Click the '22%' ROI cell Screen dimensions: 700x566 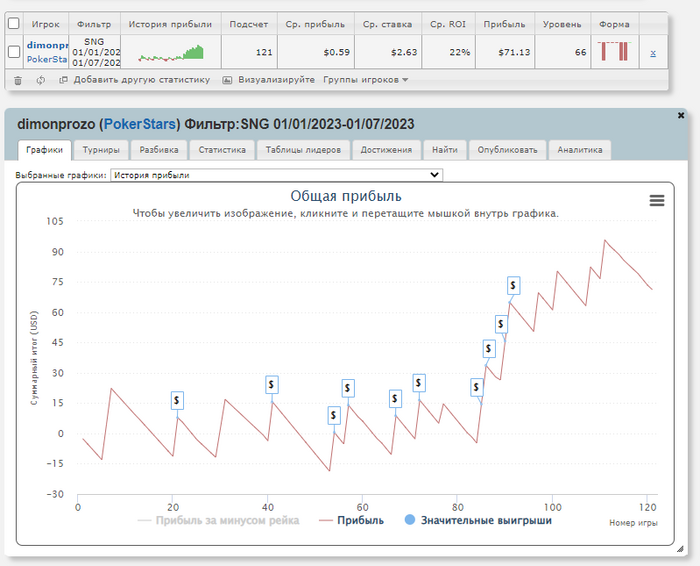point(448,52)
